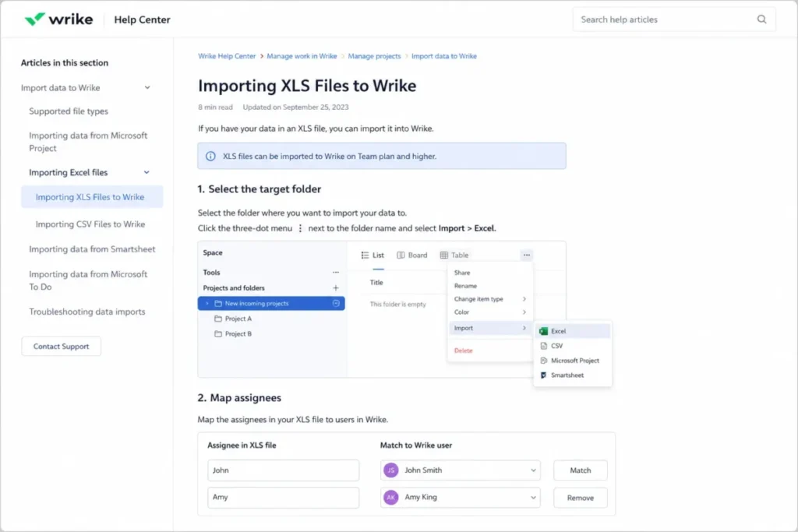
Task: Click the Board view icon
Action: coord(401,255)
